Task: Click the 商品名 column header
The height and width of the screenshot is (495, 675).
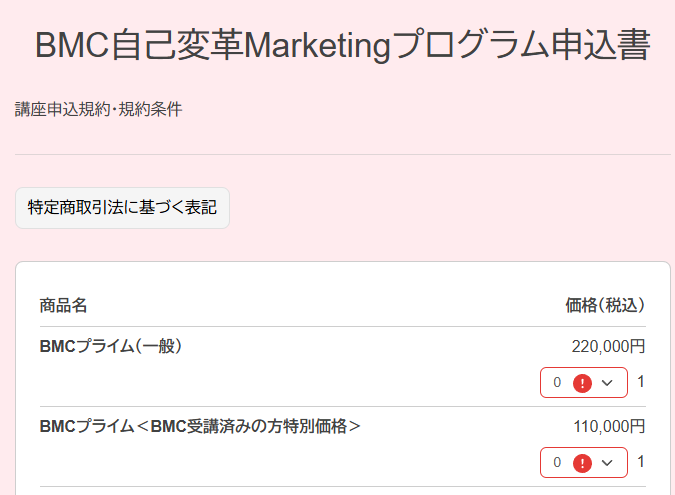Action: coord(63,306)
